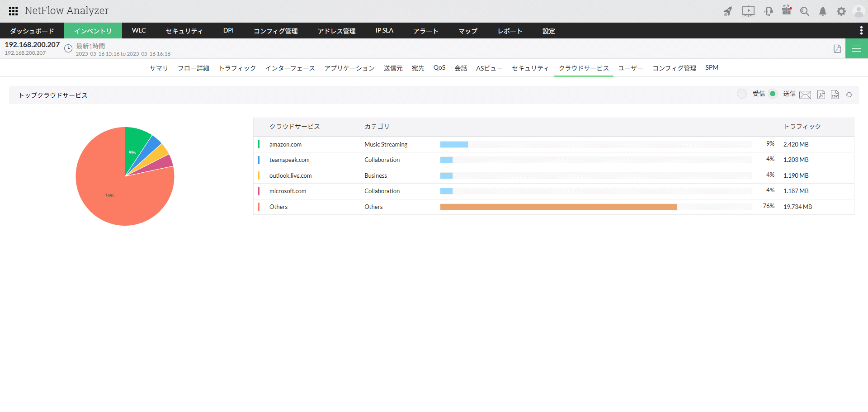The height and width of the screenshot is (412, 868).
Task: Switch to the インターフェース sub-tab
Action: click(290, 68)
